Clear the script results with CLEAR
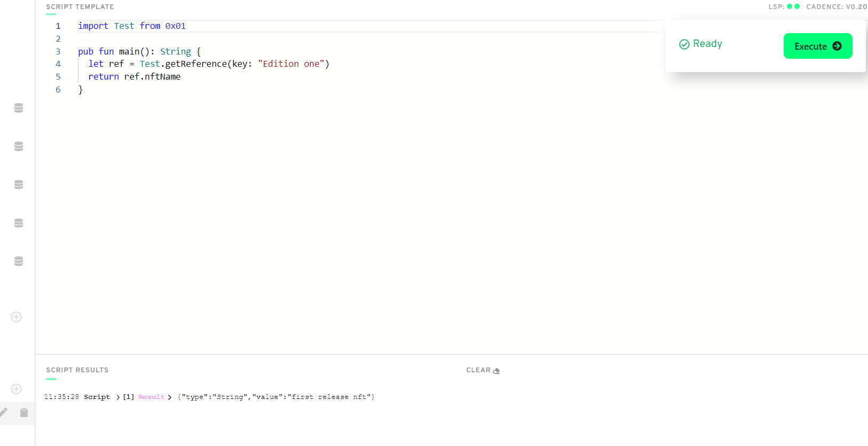This screenshot has height=446, width=868. coord(483,370)
